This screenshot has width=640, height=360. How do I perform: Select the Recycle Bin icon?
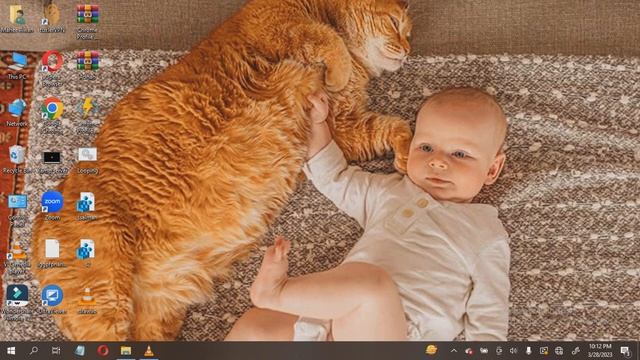[x=17, y=156]
